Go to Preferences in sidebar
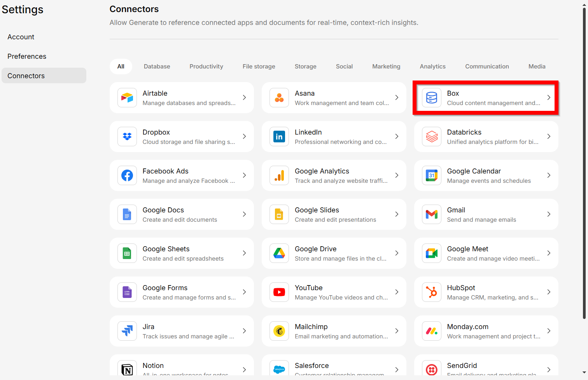The width and height of the screenshot is (588, 380). [x=27, y=56]
